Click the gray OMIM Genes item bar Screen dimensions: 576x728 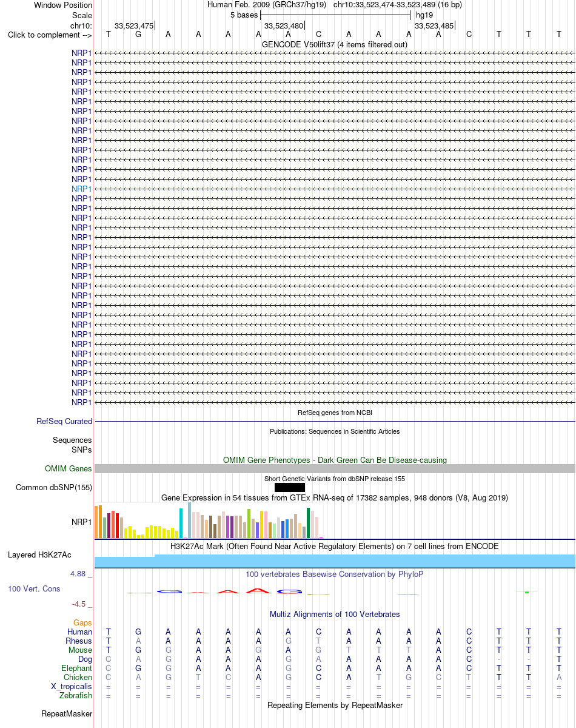click(x=335, y=468)
